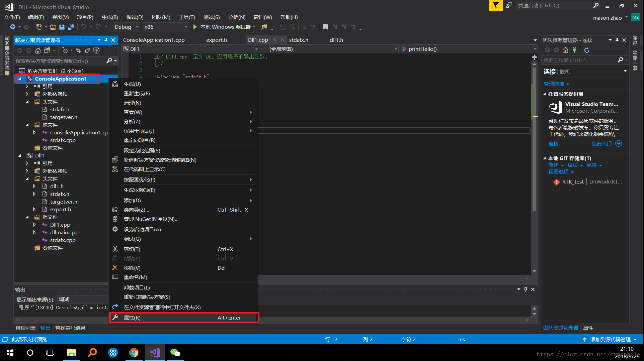Open the send feedback icon

pyautogui.click(x=509, y=6)
